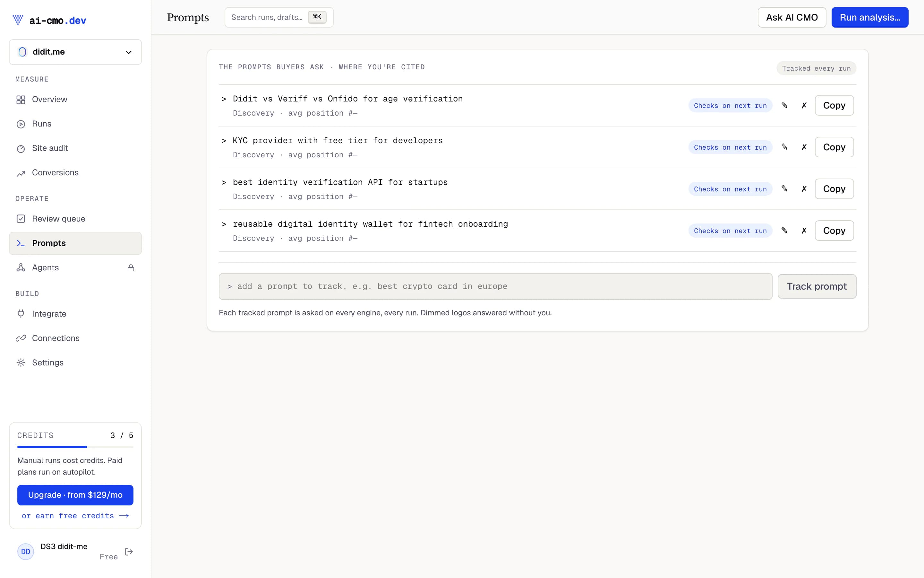The width and height of the screenshot is (924, 578).
Task: Expand the Didit vs Veriff vs Onfido prompt
Action: 224,99
